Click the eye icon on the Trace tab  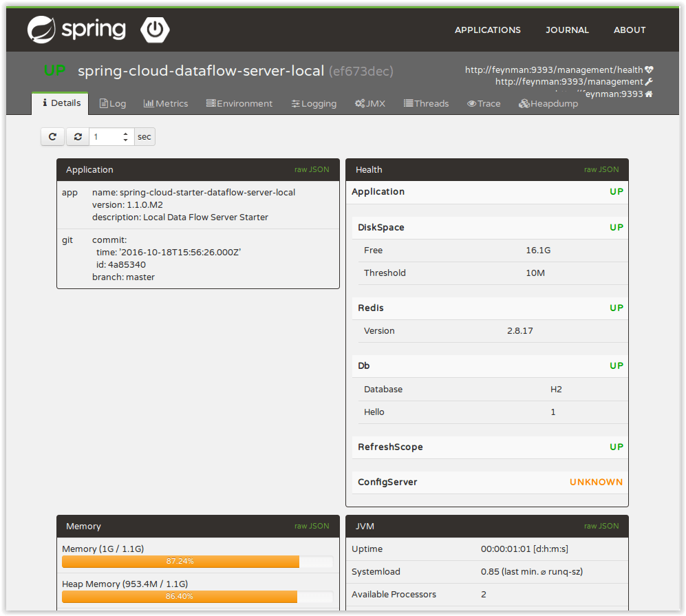coord(471,103)
